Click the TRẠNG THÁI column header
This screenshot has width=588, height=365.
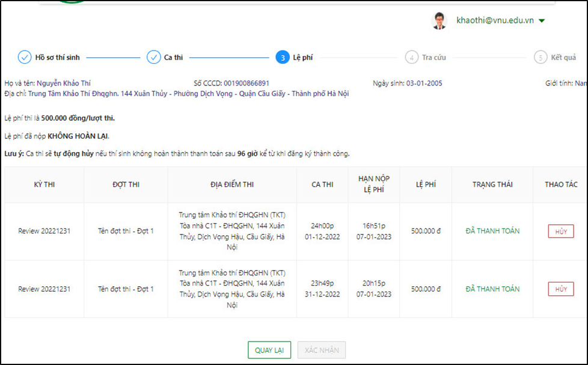click(492, 185)
